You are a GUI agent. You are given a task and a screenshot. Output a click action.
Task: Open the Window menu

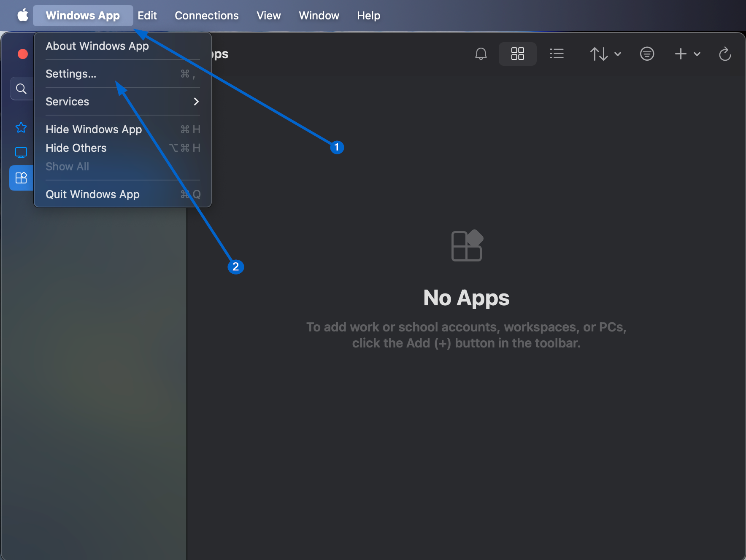pos(319,16)
